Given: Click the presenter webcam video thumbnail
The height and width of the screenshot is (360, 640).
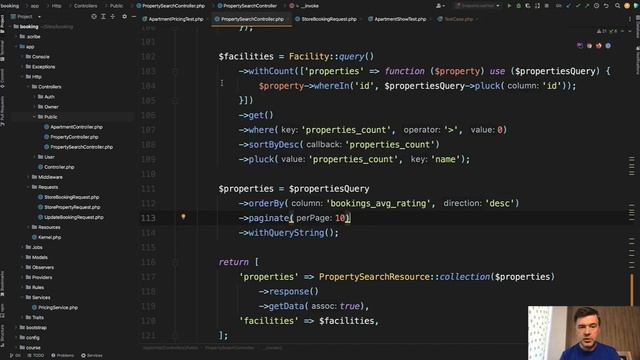Looking at the screenshot, I should [584, 333].
